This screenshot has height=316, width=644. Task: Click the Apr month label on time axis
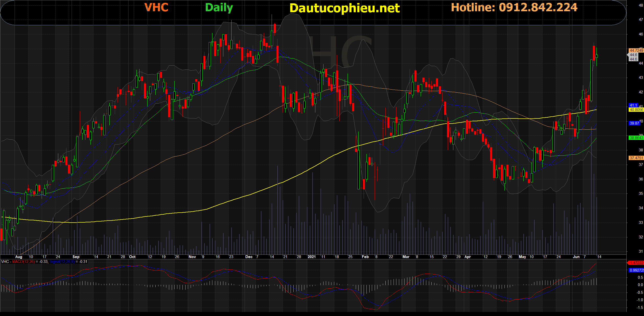pyautogui.click(x=467, y=257)
